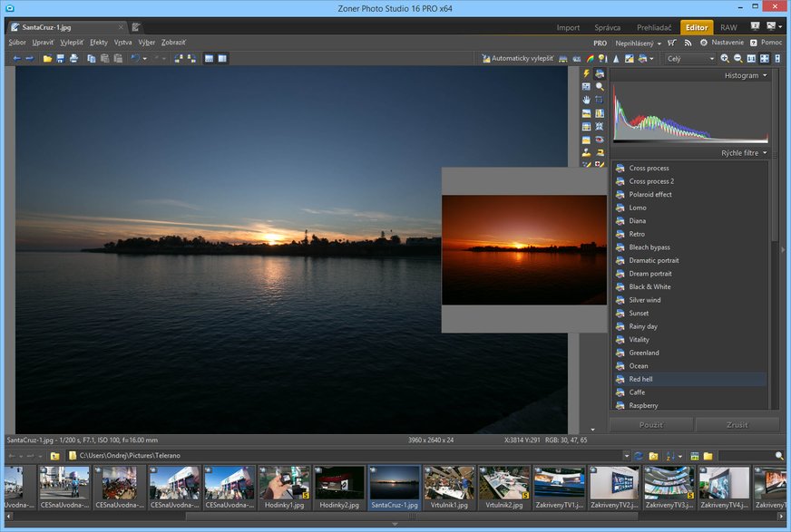Click the Save (floppy disk) toolbar icon
Image resolution: width=791 pixels, height=532 pixels.
[x=61, y=59]
